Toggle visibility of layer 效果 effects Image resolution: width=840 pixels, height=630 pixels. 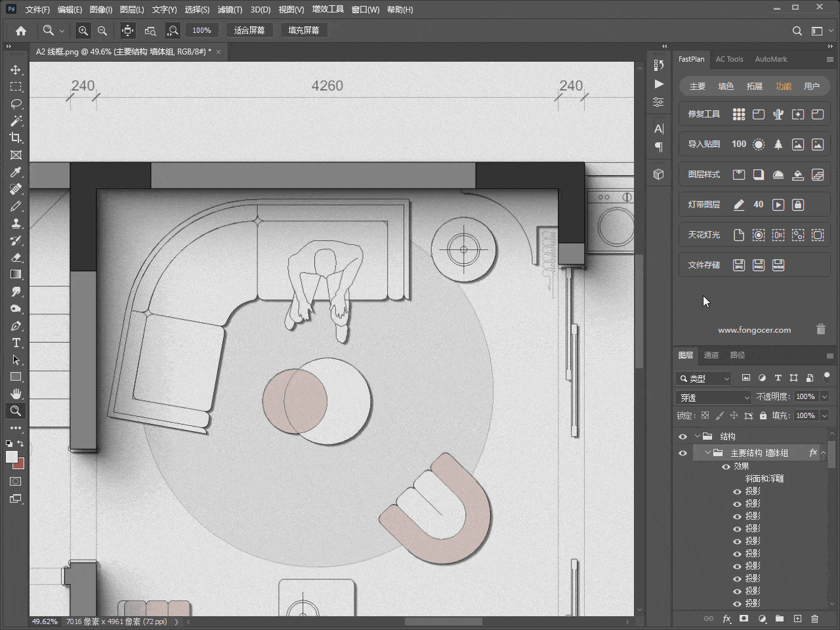[x=726, y=467]
